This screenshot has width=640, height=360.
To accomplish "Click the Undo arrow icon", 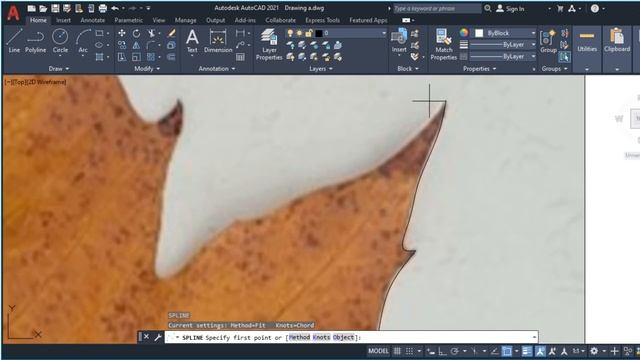I will click(115, 8).
